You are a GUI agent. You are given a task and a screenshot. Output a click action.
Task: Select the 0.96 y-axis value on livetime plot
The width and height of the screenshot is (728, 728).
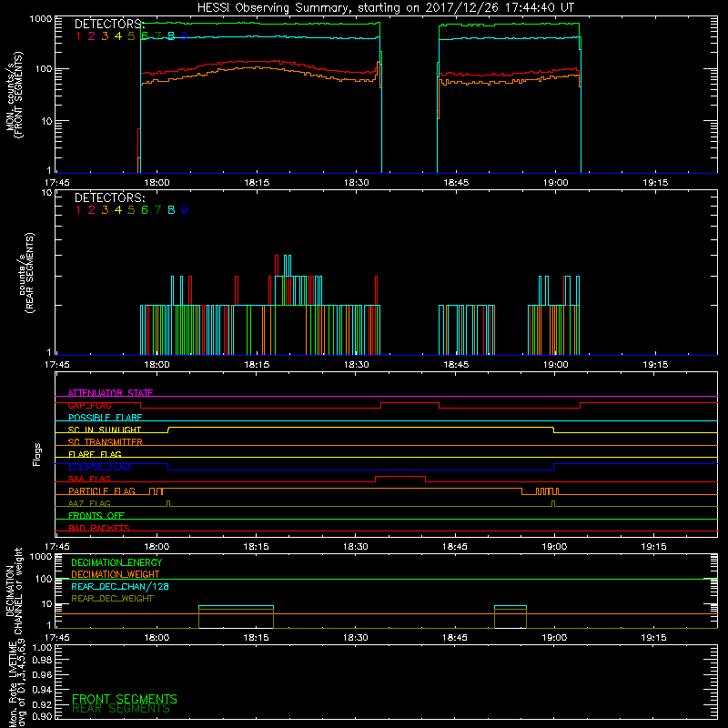[42, 674]
